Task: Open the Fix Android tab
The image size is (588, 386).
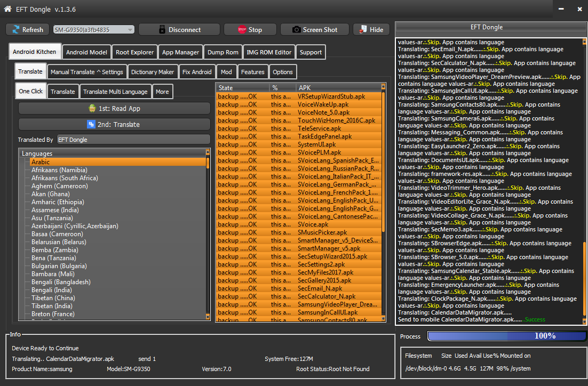Action: pyautogui.click(x=197, y=72)
